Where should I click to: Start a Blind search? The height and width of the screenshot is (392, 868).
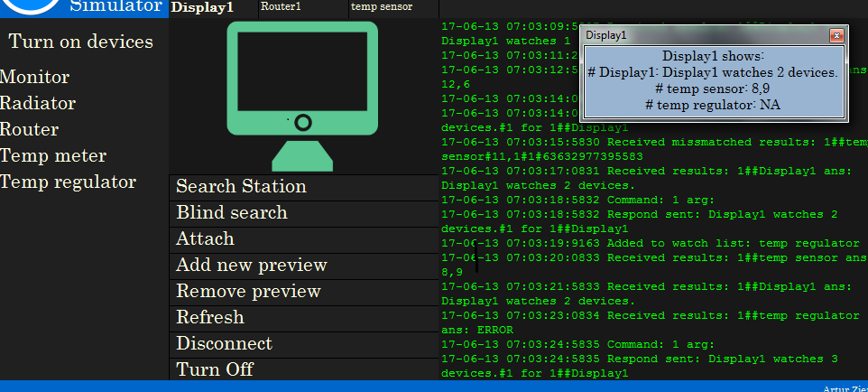click(x=232, y=213)
